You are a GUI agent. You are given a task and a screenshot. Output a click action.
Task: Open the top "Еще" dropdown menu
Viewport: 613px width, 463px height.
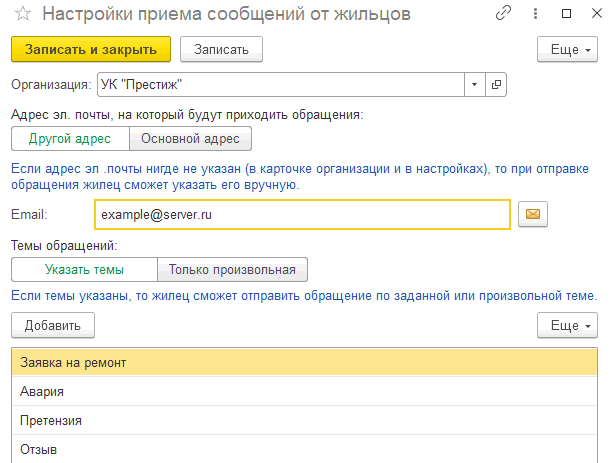coord(567,49)
